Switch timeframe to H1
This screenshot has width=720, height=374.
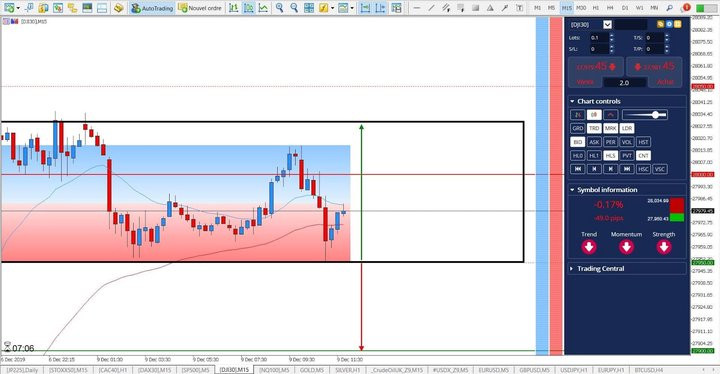(596, 8)
